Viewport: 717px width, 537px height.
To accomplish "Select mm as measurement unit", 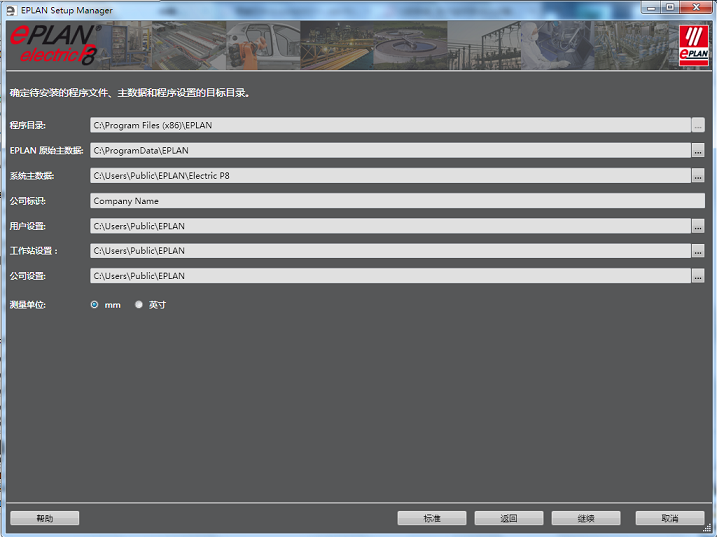I will tap(95, 305).
